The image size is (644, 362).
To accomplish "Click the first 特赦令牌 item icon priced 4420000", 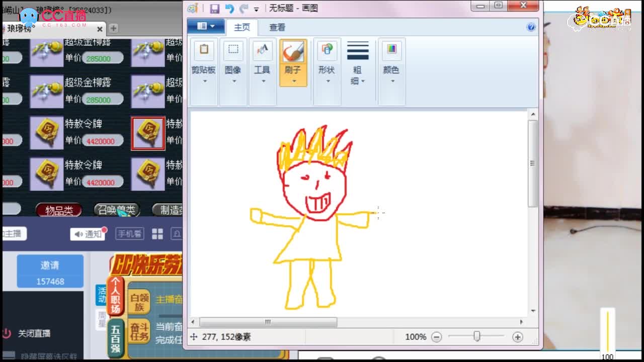I will click(x=46, y=133).
